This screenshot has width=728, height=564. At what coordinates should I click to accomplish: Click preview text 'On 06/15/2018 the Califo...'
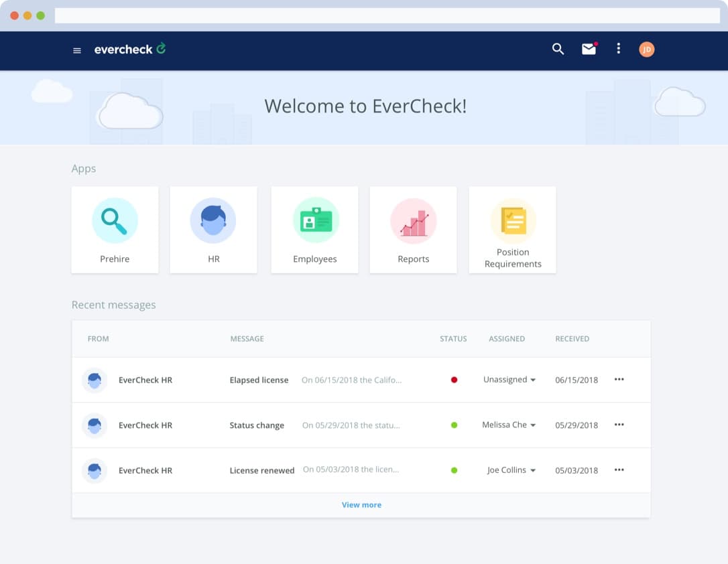(x=351, y=380)
